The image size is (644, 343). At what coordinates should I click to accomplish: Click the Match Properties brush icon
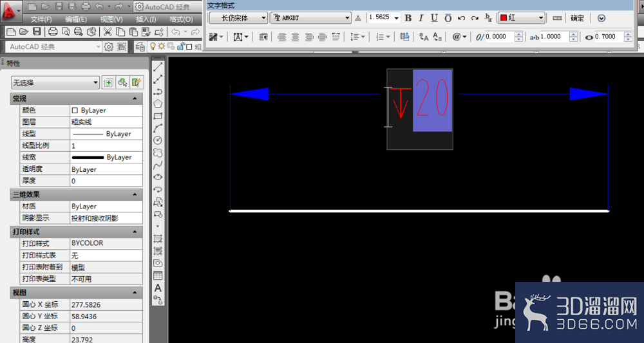tap(147, 32)
